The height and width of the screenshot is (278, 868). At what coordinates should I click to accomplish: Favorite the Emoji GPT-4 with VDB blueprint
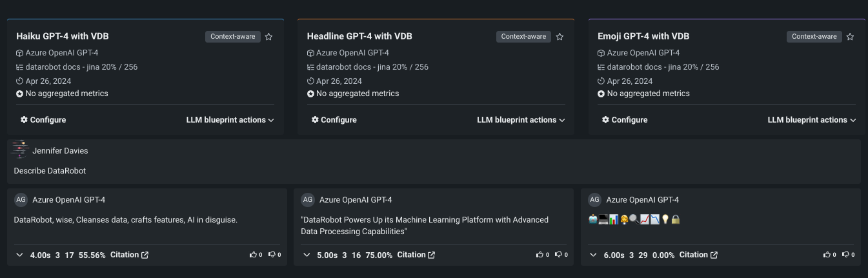851,37
